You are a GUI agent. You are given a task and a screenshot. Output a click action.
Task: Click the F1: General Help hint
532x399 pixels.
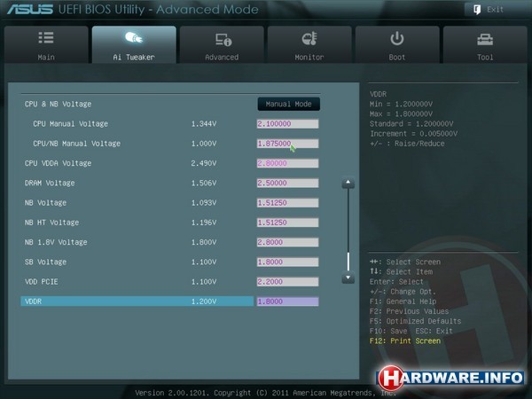(x=403, y=301)
